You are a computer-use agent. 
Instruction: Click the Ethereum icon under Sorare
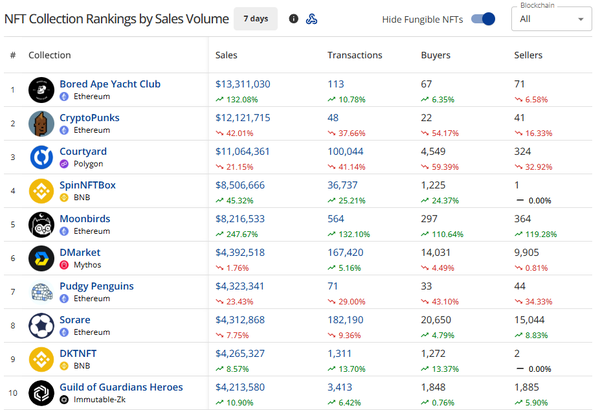[64, 332]
